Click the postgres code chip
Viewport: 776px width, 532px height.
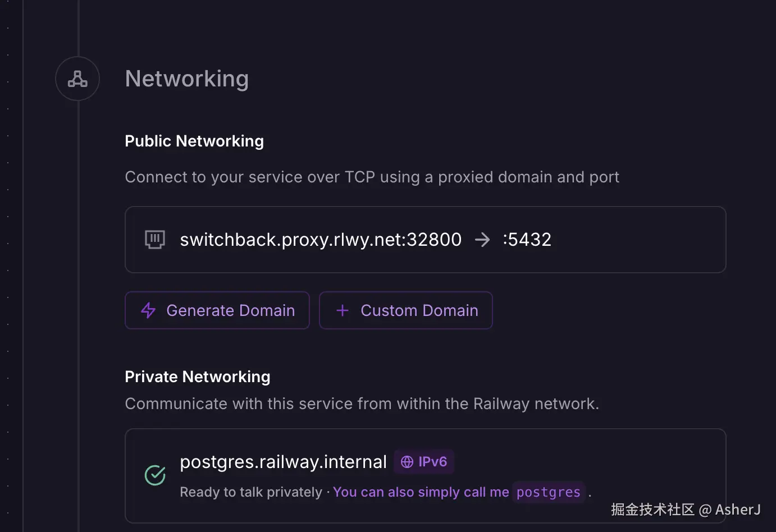click(548, 492)
